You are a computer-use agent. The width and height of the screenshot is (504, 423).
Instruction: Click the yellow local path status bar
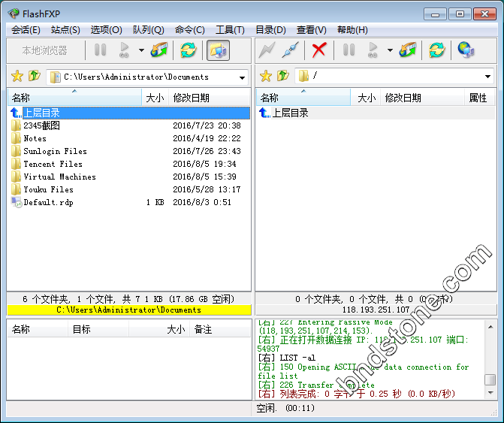(x=129, y=310)
